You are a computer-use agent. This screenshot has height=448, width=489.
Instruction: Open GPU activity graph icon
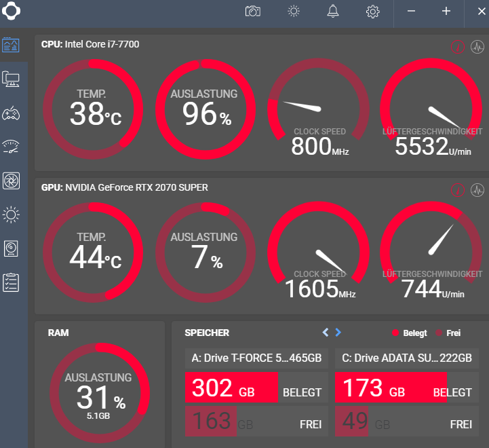pos(477,190)
